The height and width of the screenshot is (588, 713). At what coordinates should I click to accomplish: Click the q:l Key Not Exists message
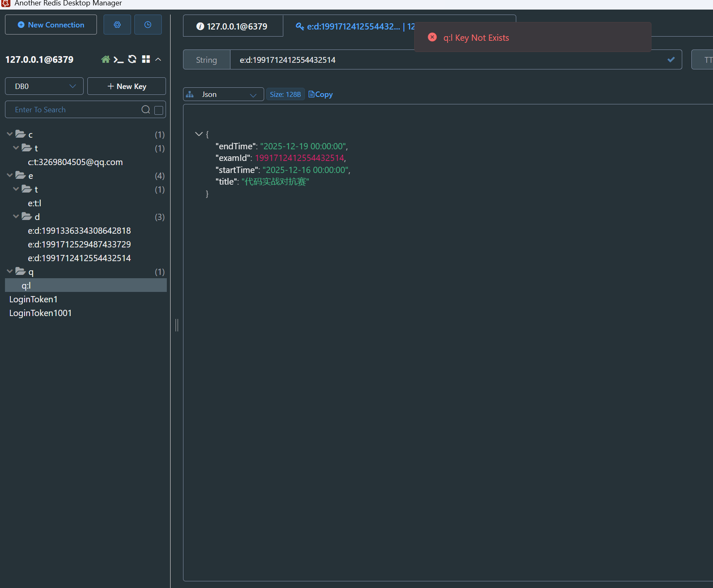[x=476, y=37]
